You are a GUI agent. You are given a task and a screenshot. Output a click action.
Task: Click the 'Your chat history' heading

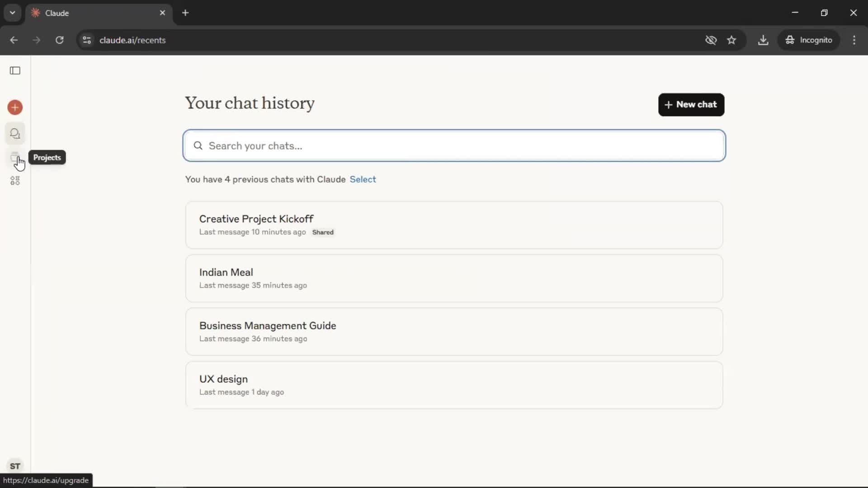pos(250,103)
